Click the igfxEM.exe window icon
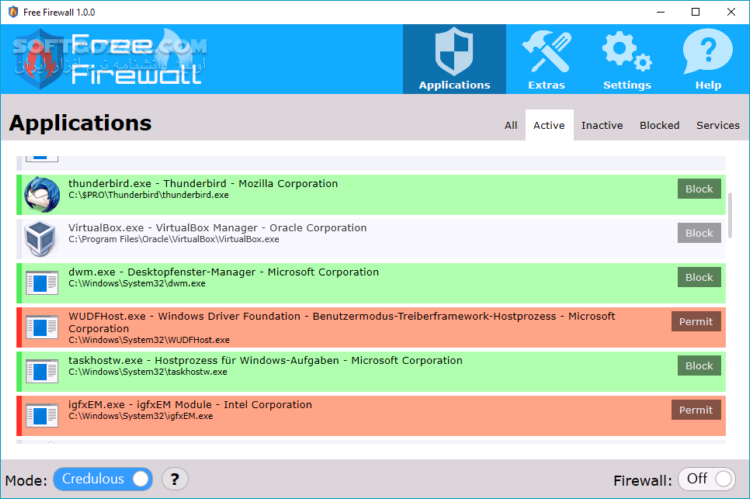The width and height of the screenshot is (750, 499). click(42, 416)
